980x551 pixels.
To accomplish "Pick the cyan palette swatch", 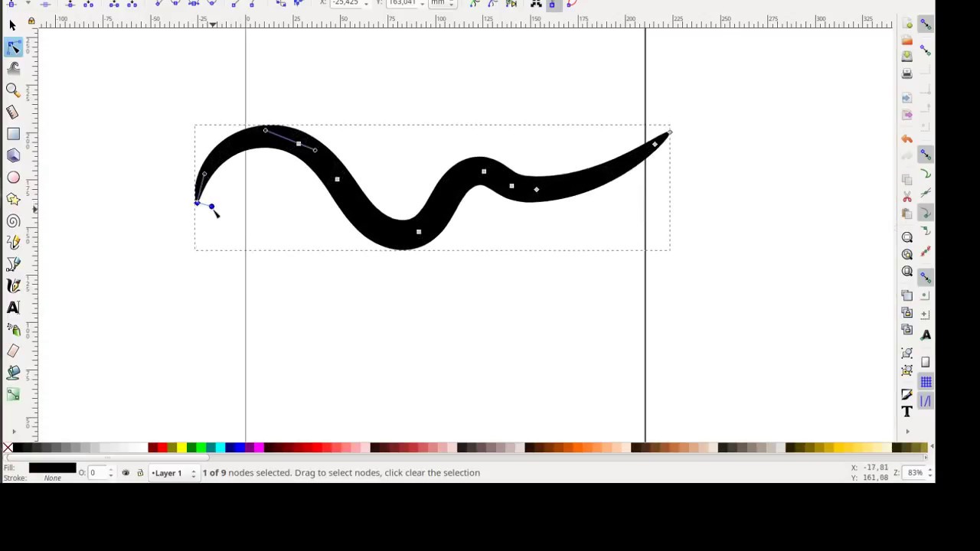I will [x=220, y=448].
